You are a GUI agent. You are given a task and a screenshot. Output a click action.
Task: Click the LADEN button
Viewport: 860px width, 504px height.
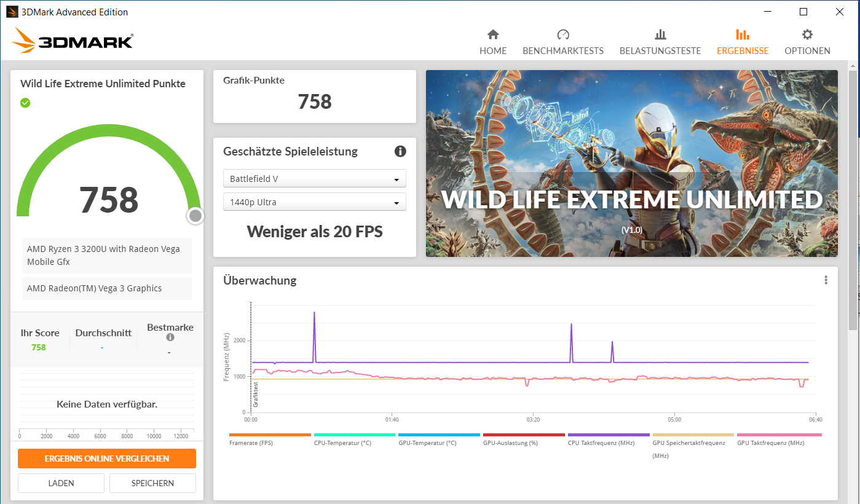(x=61, y=483)
